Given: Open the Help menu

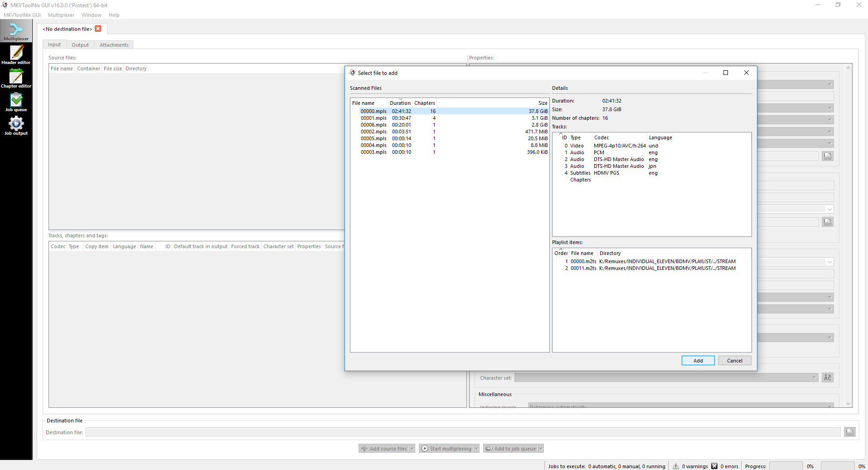Looking at the screenshot, I should (x=114, y=15).
